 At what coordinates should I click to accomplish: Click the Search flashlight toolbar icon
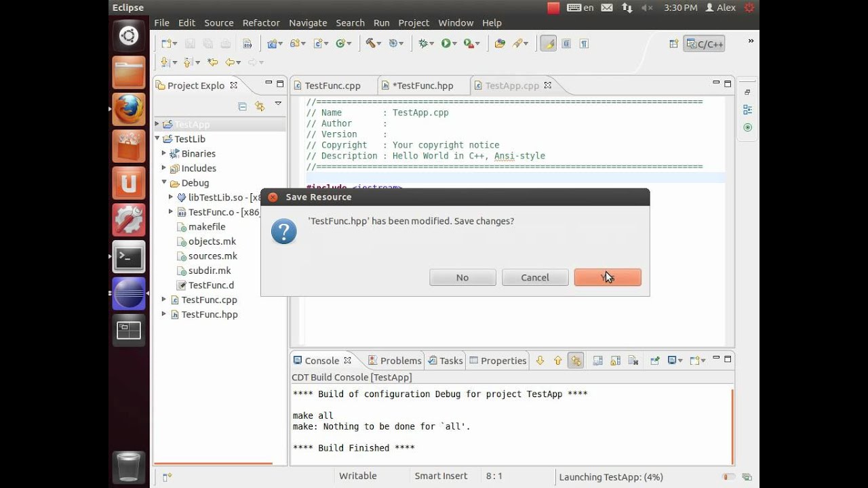[x=518, y=43]
